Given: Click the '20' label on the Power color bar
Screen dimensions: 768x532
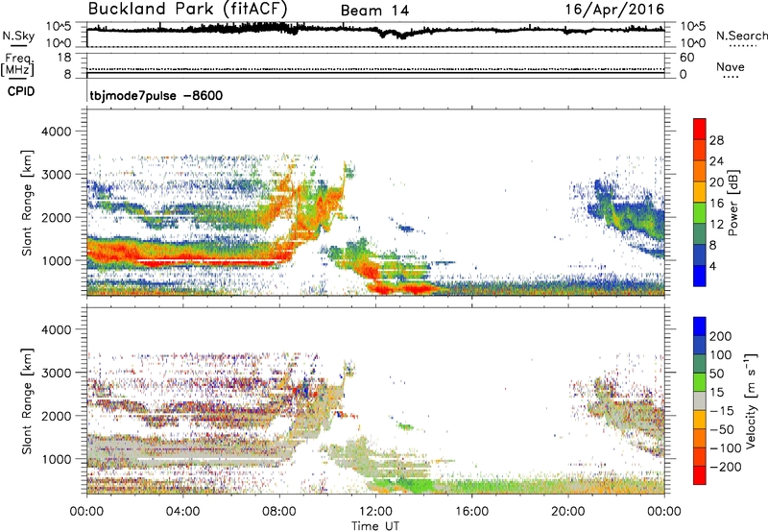Looking at the screenshot, I should pos(716,182).
